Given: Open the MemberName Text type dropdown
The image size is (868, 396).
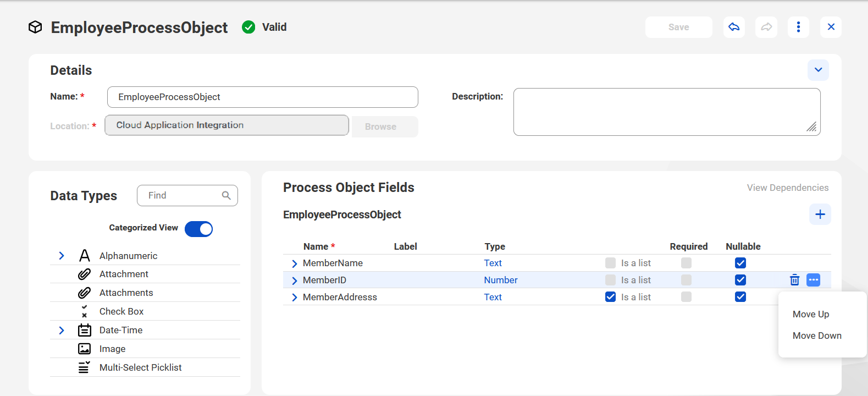Looking at the screenshot, I should 493,263.
